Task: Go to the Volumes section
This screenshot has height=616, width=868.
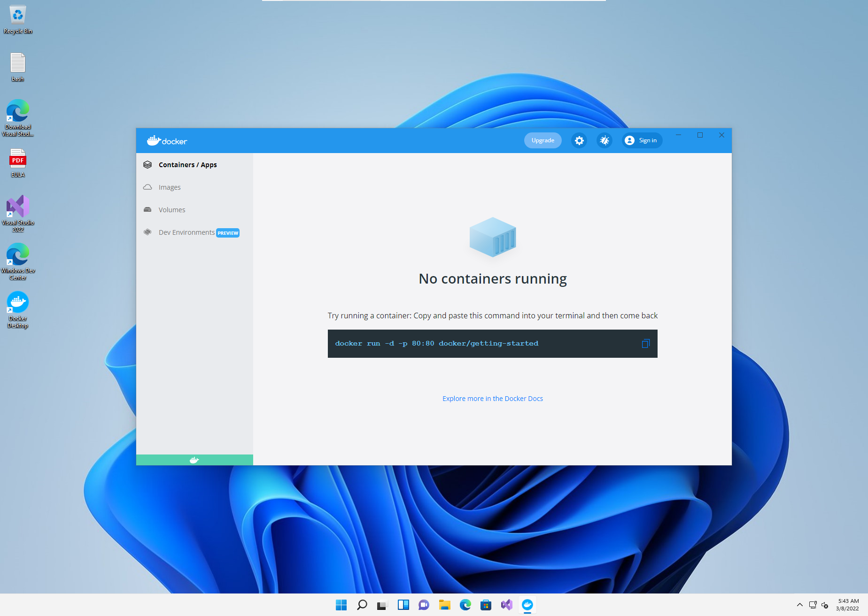Action: coord(172,210)
